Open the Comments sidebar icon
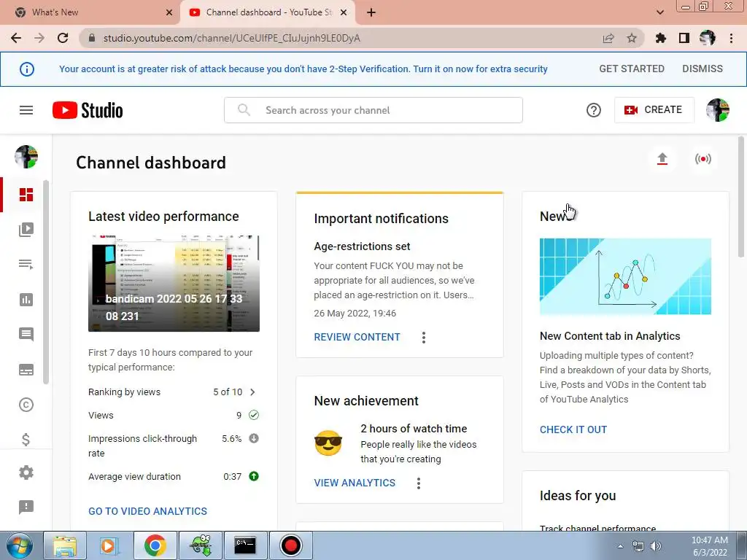 26,334
